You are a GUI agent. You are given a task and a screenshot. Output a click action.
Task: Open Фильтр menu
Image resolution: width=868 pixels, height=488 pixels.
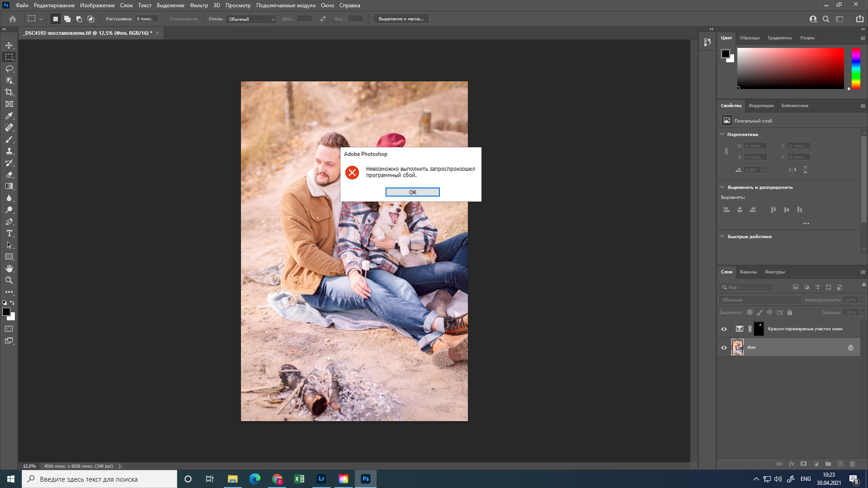click(x=198, y=5)
